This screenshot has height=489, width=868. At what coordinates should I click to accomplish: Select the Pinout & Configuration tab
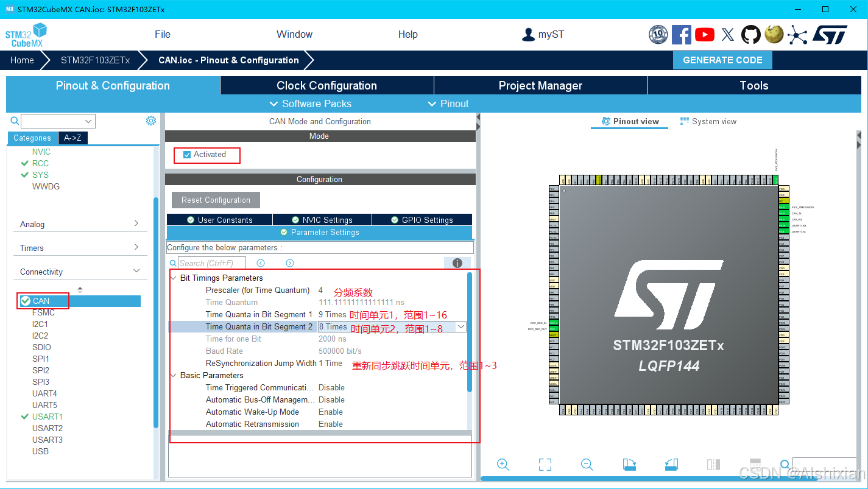tap(113, 85)
